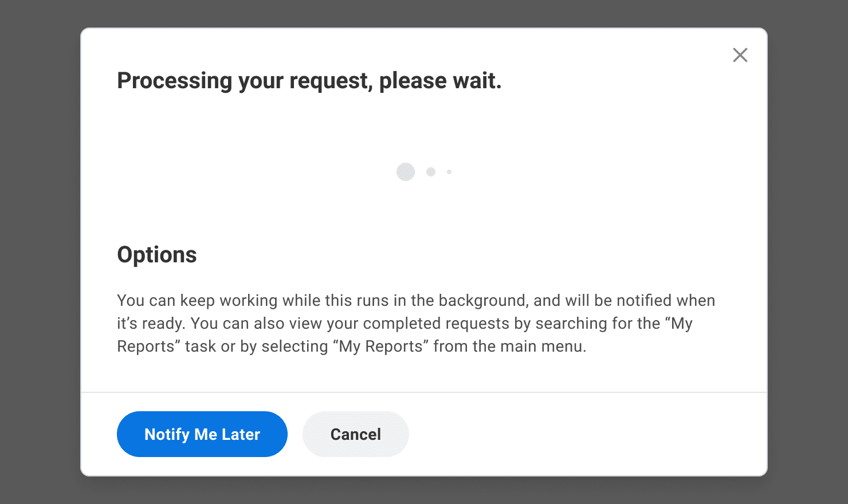Click the largest loading indicator dot
The image size is (848, 504).
406,172
